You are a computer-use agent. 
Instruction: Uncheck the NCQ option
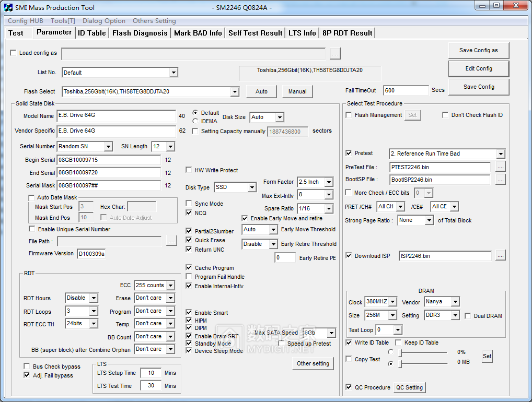click(x=189, y=213)
